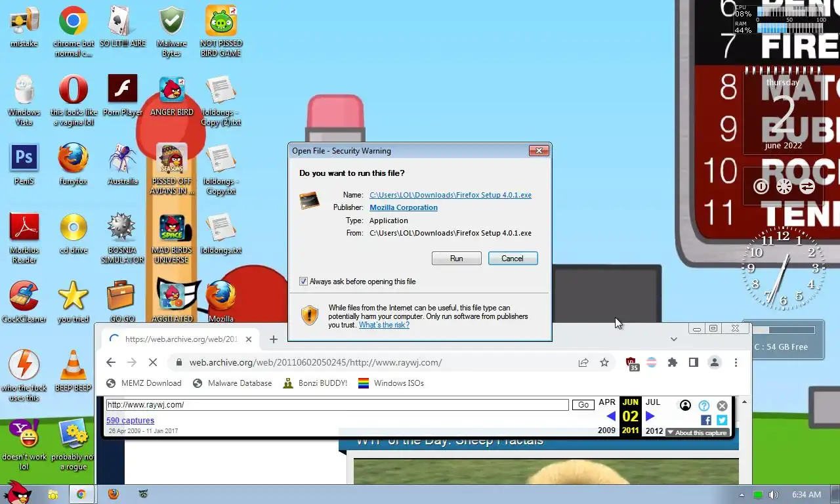Click the Chrome address bar URL
Viewport: 840px width, 504px height.
point(315,362)
